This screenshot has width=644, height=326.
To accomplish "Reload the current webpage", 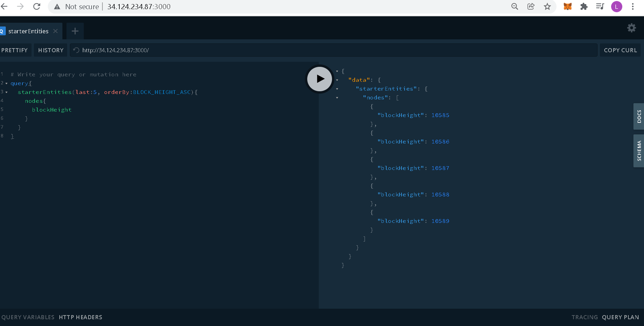I will click(37, 6).
